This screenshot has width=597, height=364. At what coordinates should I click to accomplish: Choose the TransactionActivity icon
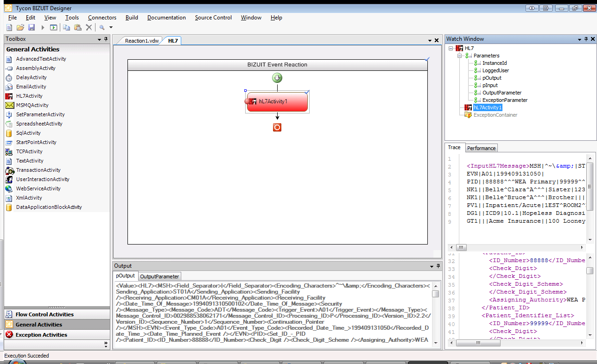coord(9,170)
